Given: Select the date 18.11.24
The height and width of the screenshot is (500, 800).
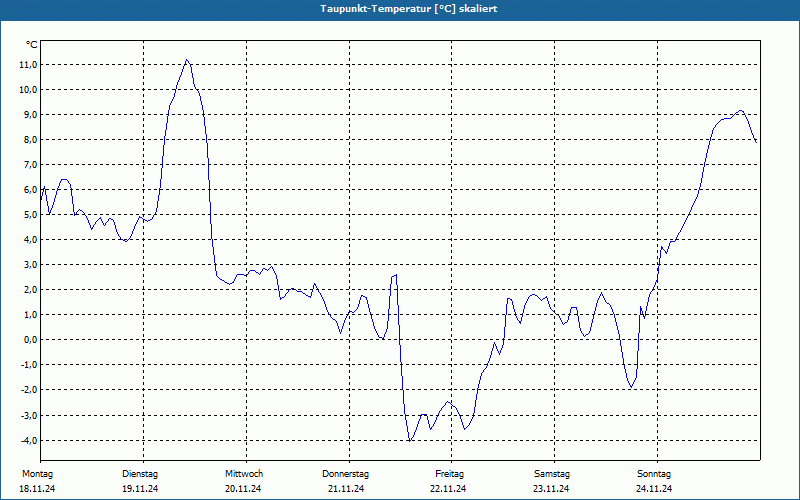Looking at the screenshot, I should click(37, 489).
